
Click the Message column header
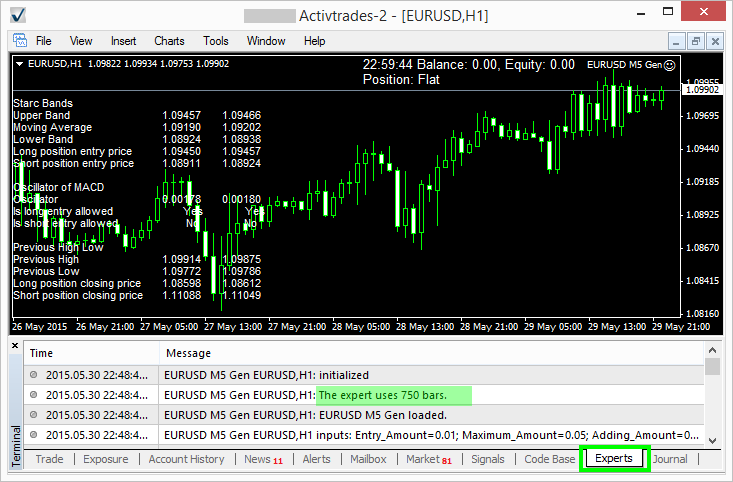[x=188, y=353]
